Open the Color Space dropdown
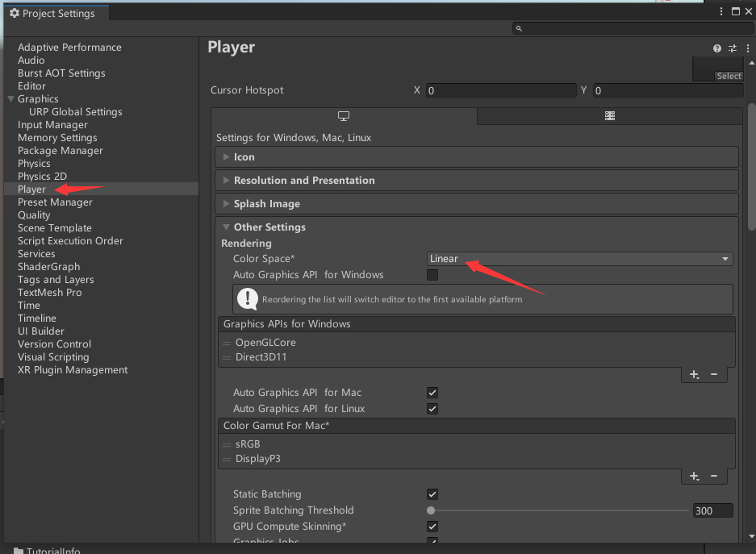The height and width of the screenshot is (554, 756). pos(578,259)
